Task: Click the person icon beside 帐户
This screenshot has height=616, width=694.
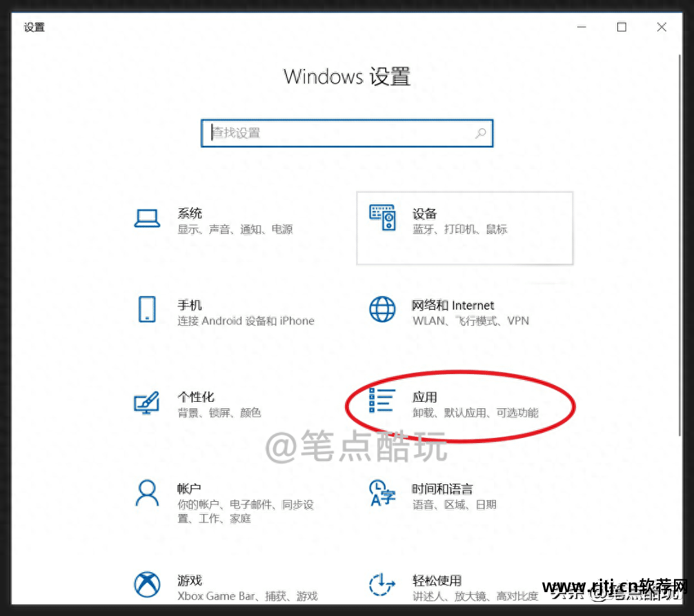Action: (x=147, y=493)
